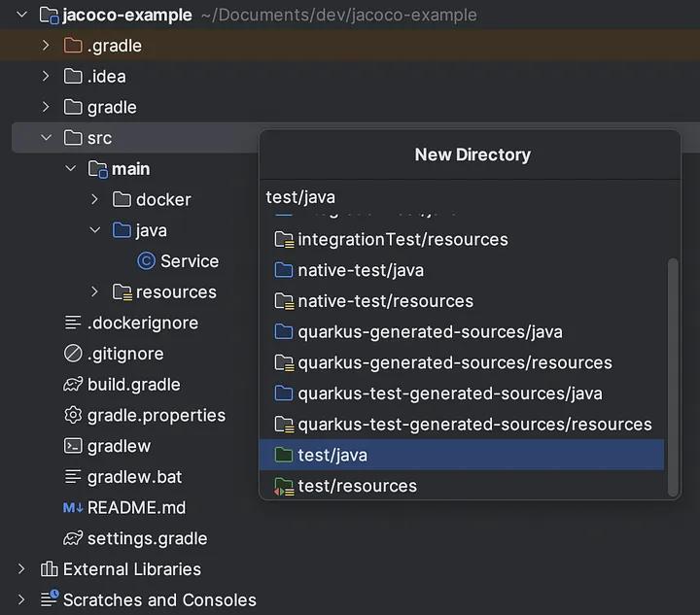
Task: Expand Scratches and Consoles node
Action: [21, 599]
